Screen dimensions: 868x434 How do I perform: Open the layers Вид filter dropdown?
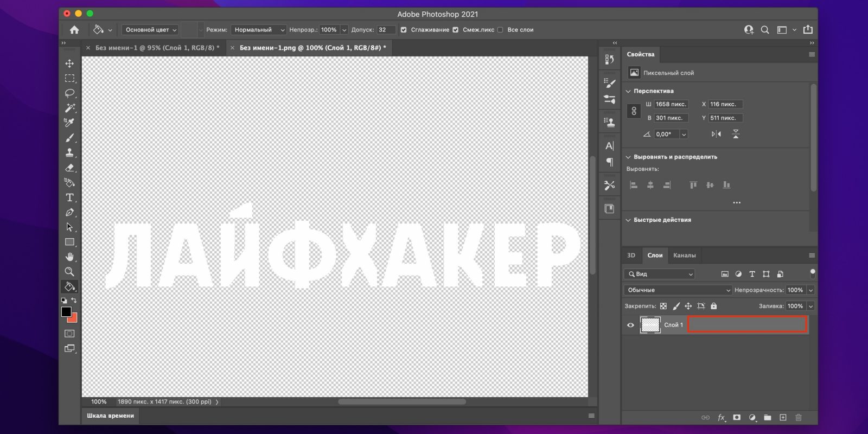click(660, 274)
